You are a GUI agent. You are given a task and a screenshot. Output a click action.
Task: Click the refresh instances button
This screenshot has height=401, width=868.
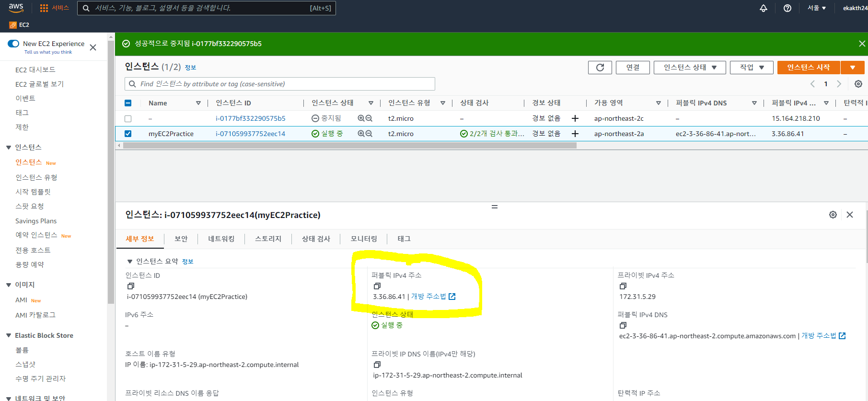click(600, 68)
